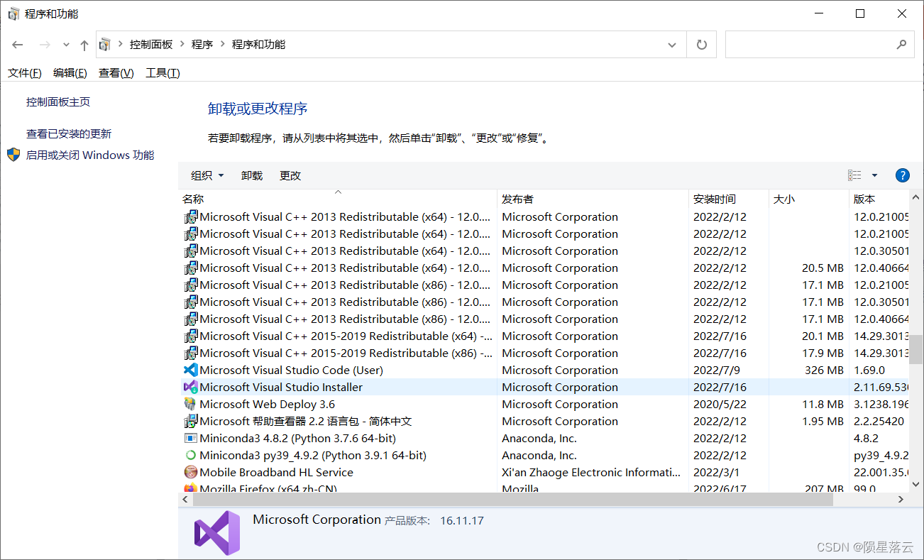Click the Visual Studio Installer row icon
This screenshot has width=924, height=560.
click(190, 387)
